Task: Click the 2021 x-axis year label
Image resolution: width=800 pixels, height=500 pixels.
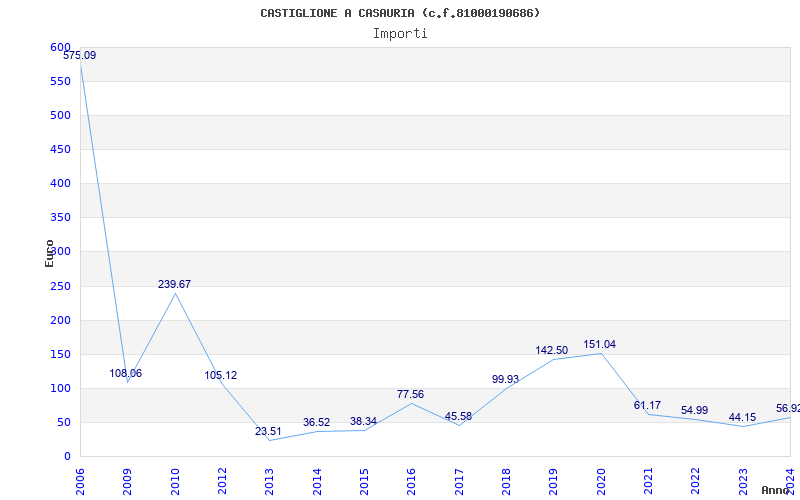Action: coord(648,482)
